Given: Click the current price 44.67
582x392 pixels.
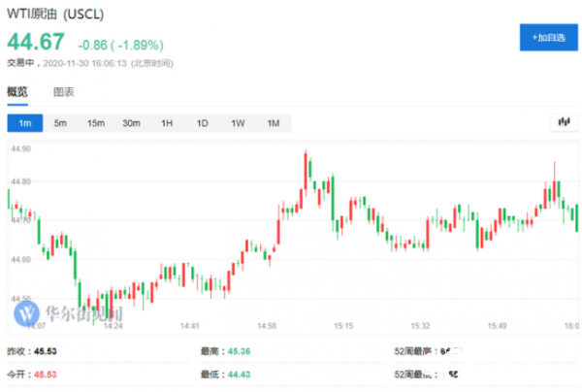Looking at the screenshot, I should pyautogui.click(x=36, y=42).
